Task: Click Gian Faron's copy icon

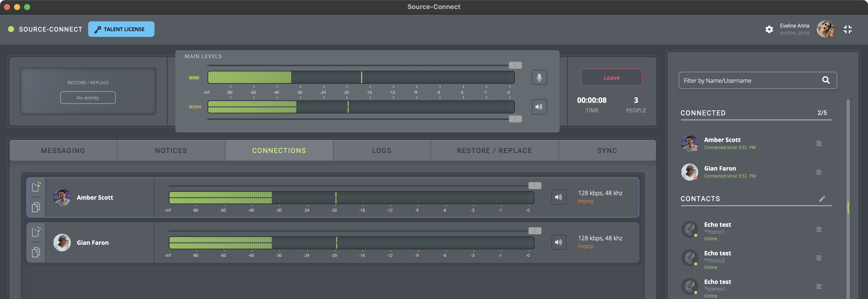Action: (36, 252)
